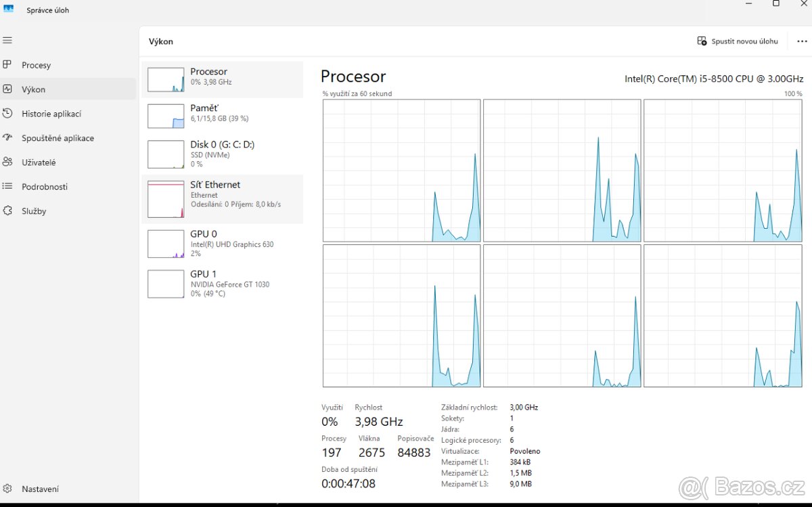The width and height of the screenshot is (812, 507).
Task: Select GPU 1 NVIDIA GeForce GT 1030
Action: pyautogui.click(x=223, y=283)
